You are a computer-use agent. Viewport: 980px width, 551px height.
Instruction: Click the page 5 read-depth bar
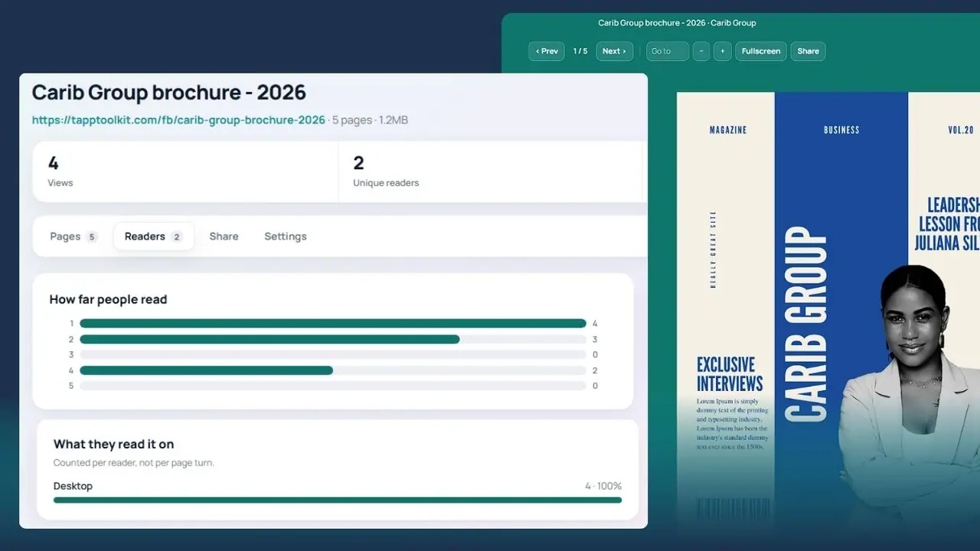[333, 386]
